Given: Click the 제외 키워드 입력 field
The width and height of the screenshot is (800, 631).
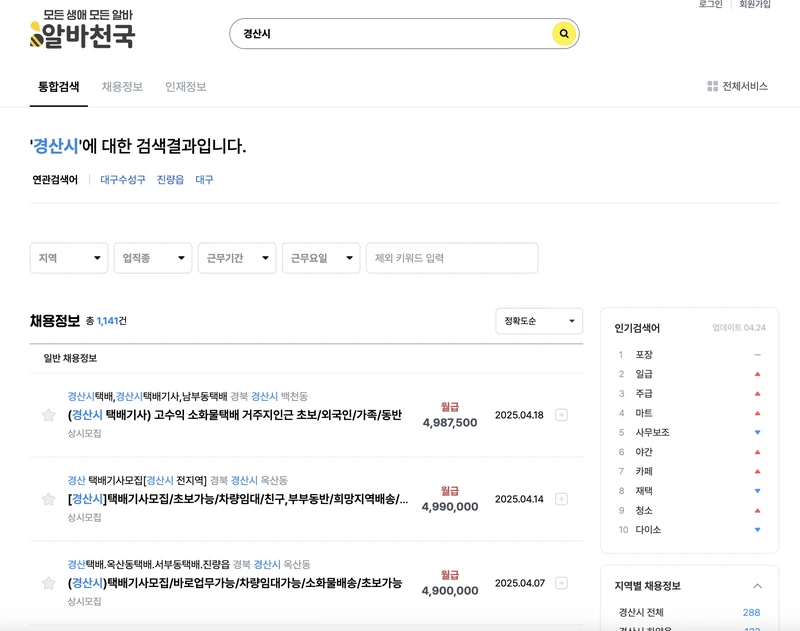Looking at the screenshot, I should pyautogui.click(x=452, y=258).
